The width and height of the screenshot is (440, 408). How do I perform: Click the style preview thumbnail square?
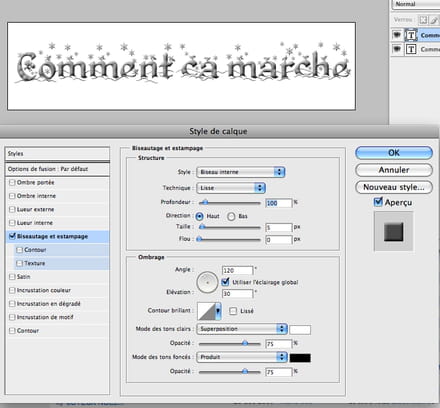coord(394,231)
